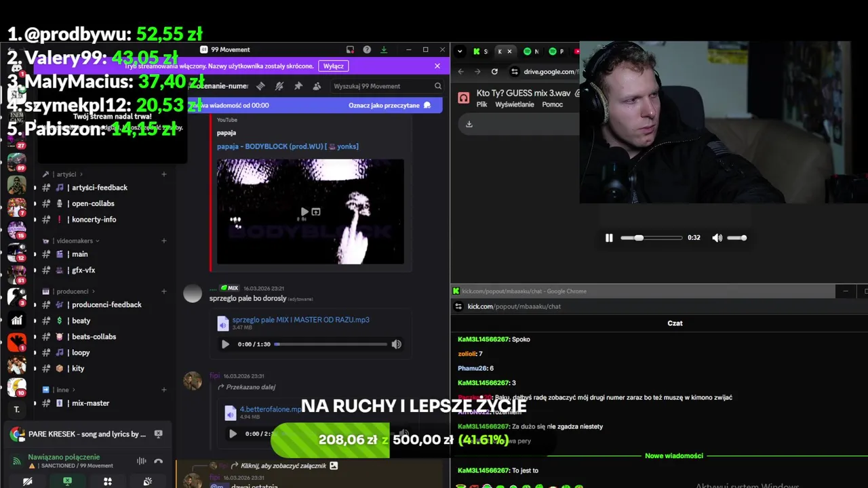The width and height of the screenshot is (868, 488).
Task: Open the site info icon beside kick.com address
Action: coord(458,306)
